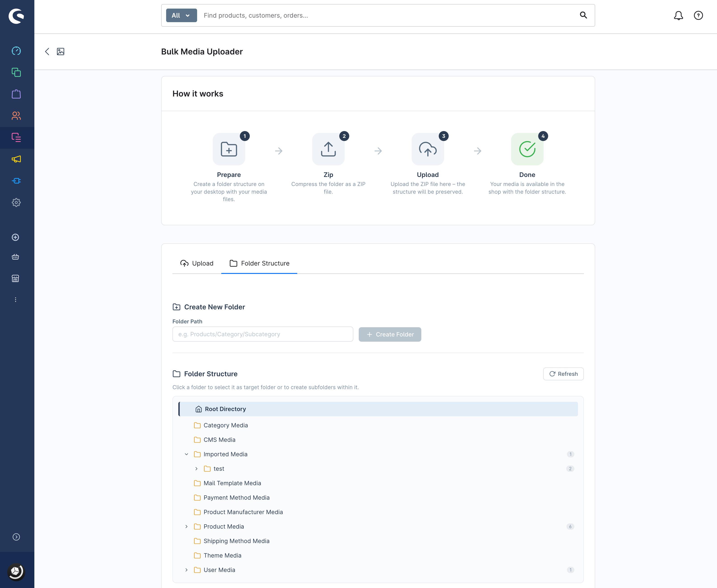Image resolution: width=717 pixels, height=588 pixels.
Task: Open the Orders shopping bag icon
Action: pyautogui.click(x=16, y=94)
